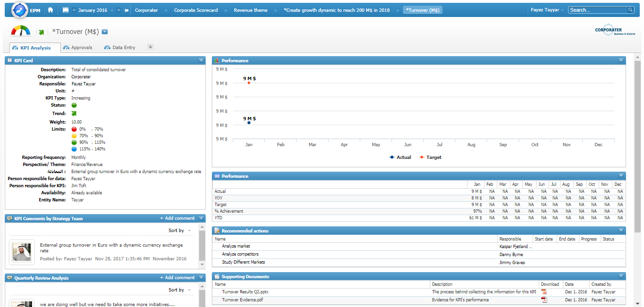Download Turnover Results Q2.pptx file icon
The height and width of the screenshot is (307, 644).
point(544,292)
